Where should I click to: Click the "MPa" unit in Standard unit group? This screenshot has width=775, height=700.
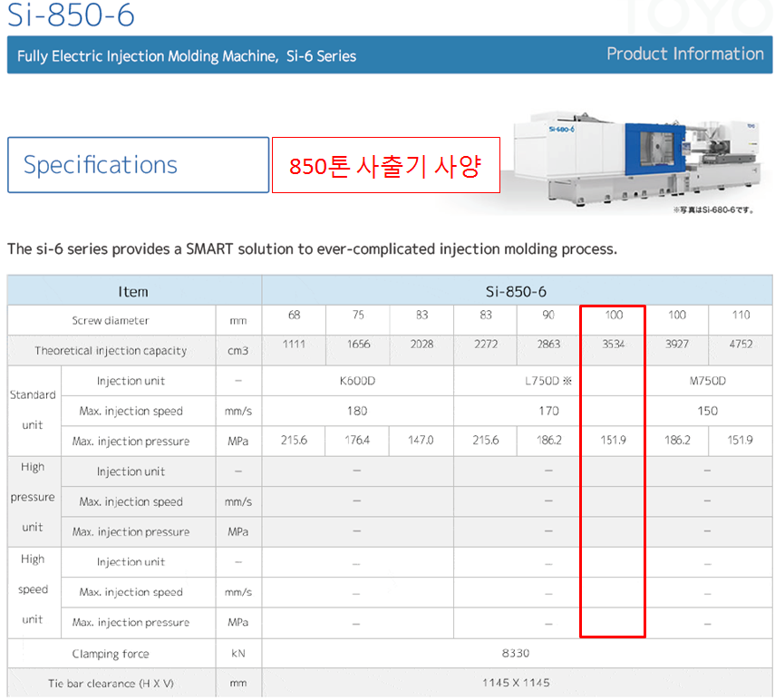238,441
